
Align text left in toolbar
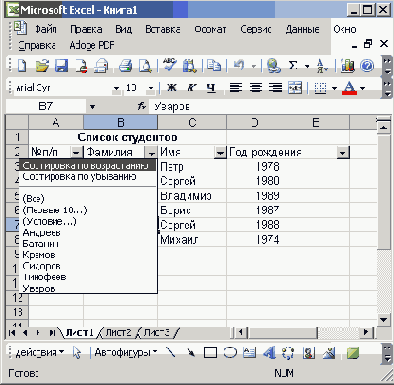(236, 88)
